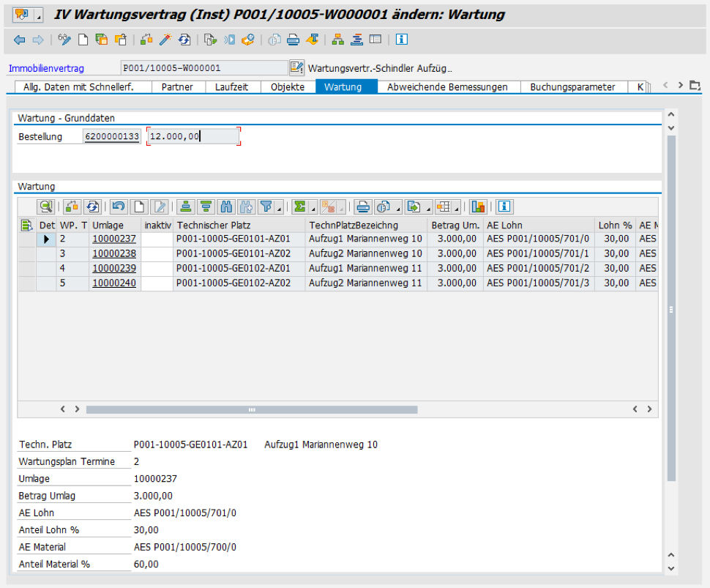Open the filter dropdown arrow in table toolbar
Image resolution: width=710 pixels, height=588 pixels.
[x=280, y=208]
